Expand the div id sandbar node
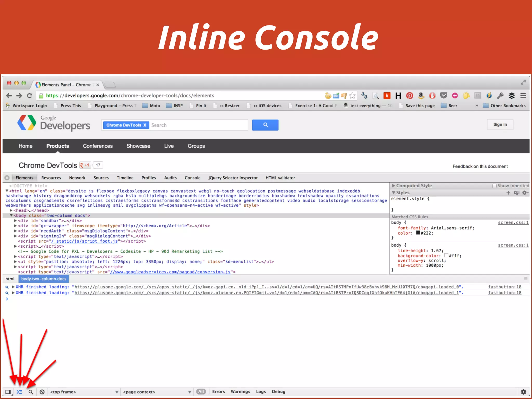Image resolution: width=532 pixels, height=399 pixels. coord(16,221)
